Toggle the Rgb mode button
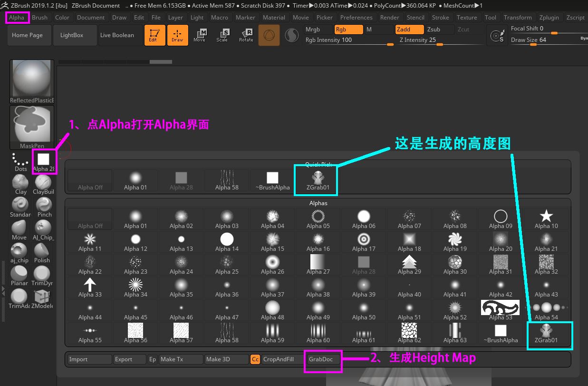Image resolution: width=588 pixels, height=386 pixels. [x=348, y=30]
